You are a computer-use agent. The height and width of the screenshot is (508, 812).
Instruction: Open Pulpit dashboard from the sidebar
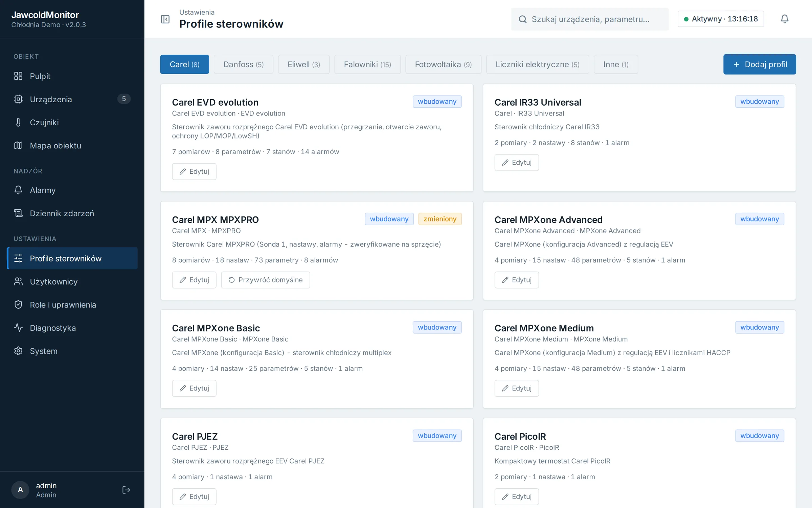tap(72, 76)
